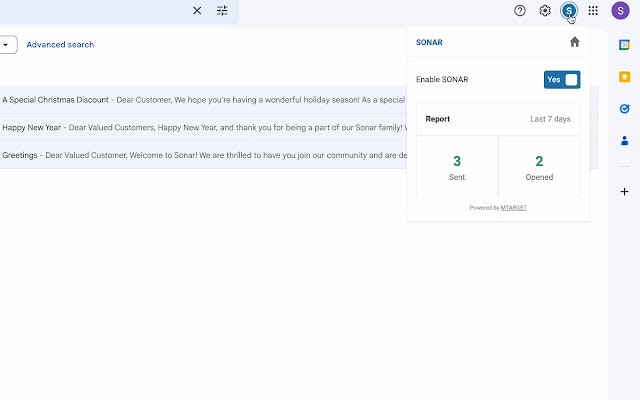This screenshot has height=400, width=640.
Task: Clear the search box with the X icon
Action: click(197, 11)
